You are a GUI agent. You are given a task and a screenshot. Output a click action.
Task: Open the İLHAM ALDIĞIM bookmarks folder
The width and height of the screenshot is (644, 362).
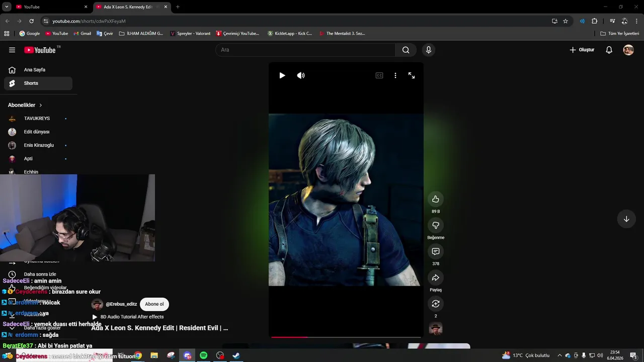141,34
